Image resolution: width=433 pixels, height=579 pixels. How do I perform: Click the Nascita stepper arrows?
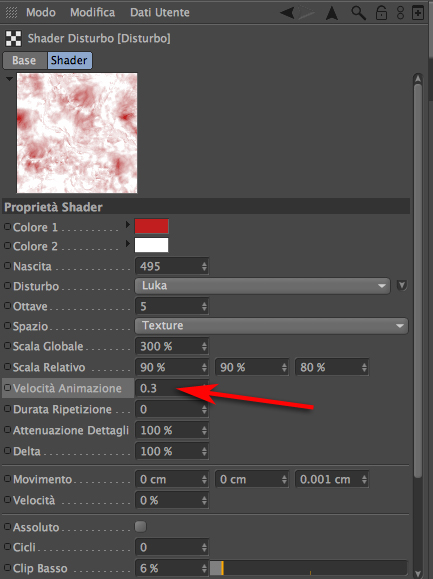click(205, 266)
